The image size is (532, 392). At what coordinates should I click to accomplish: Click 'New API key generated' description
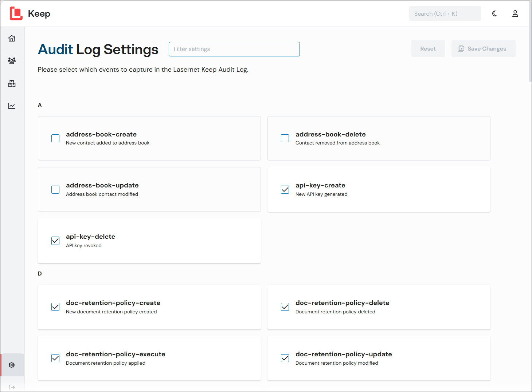[x=321, y=194]
